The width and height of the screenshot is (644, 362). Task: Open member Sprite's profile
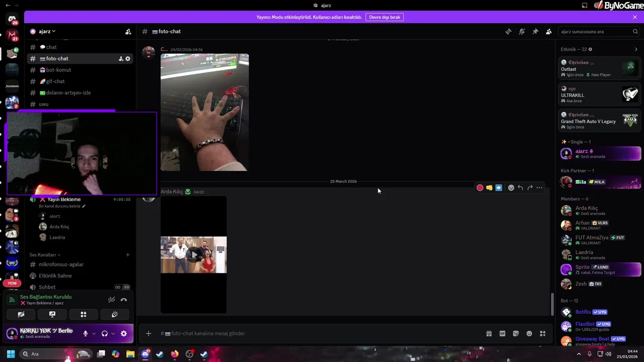click(x=600, y=269)
